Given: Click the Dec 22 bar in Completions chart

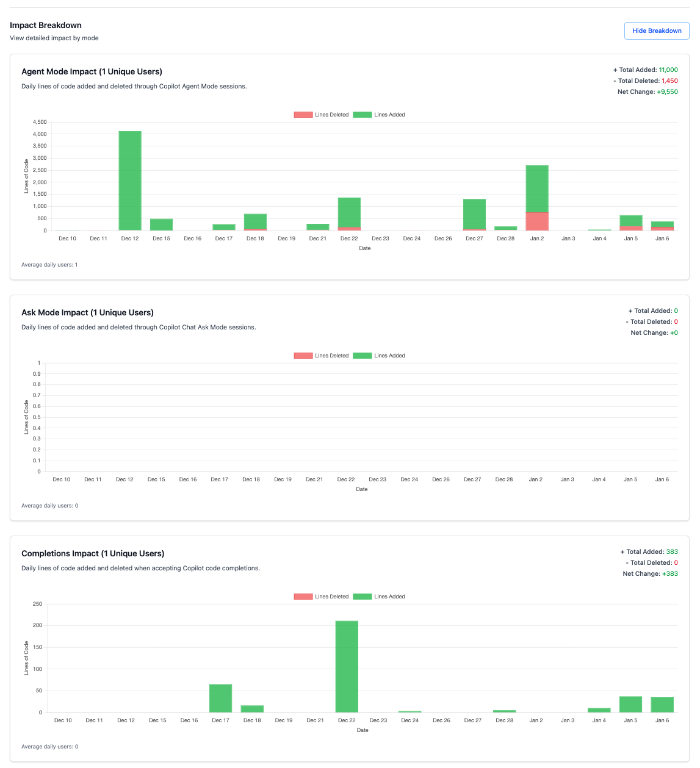Looking at the screenshot, I should tap(347, 665).
